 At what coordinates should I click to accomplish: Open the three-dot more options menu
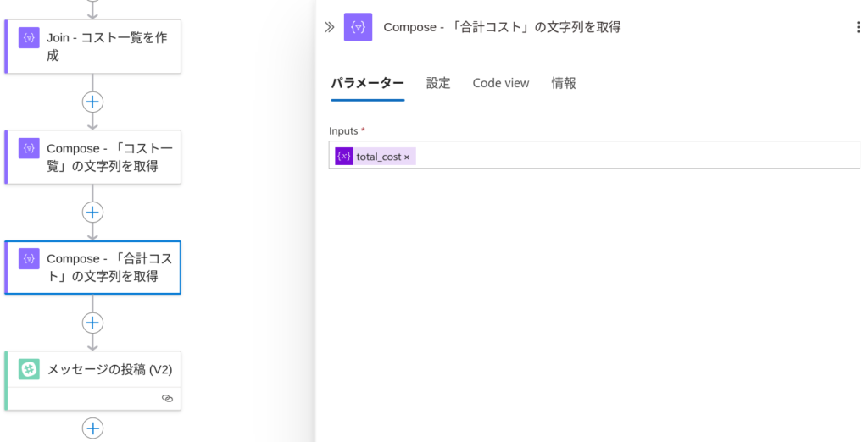pyautogui.click(x=858, y=27)
